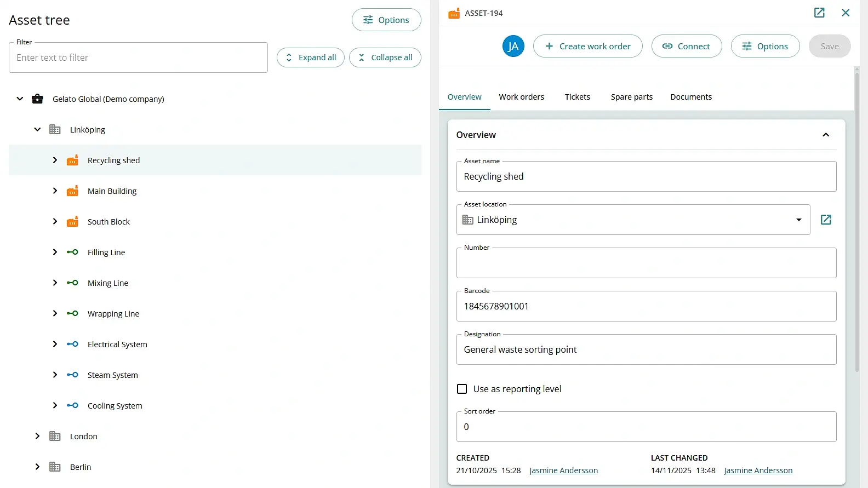Open Options in the asset detail panel
868x488 pixels.
(x=765, y=46)
